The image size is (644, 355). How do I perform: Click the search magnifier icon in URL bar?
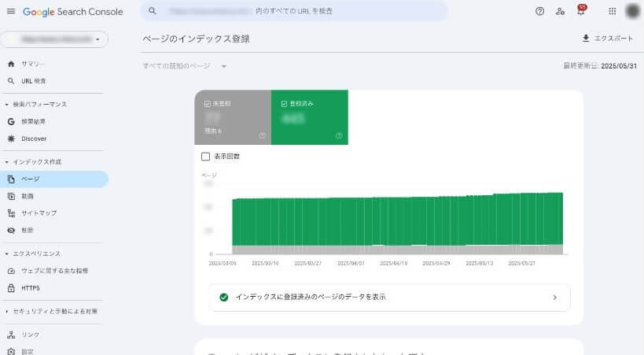point(153,11)
